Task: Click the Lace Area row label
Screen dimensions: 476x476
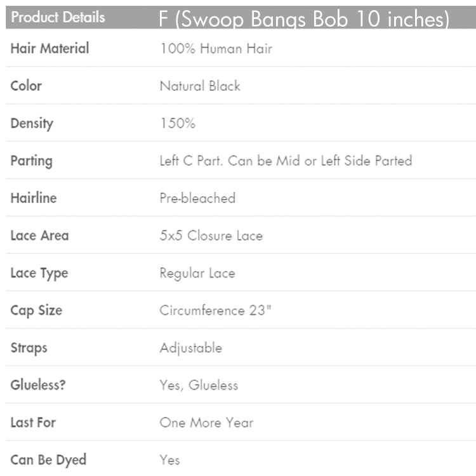Action: point(39,235)
